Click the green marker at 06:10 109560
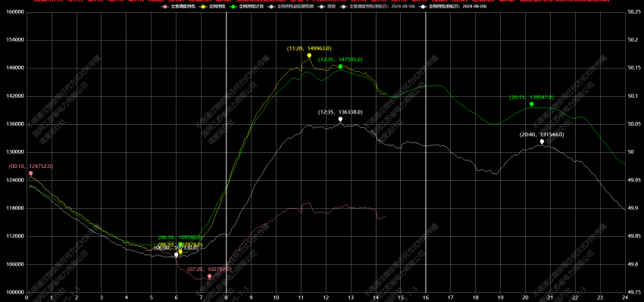 [180, 244]
